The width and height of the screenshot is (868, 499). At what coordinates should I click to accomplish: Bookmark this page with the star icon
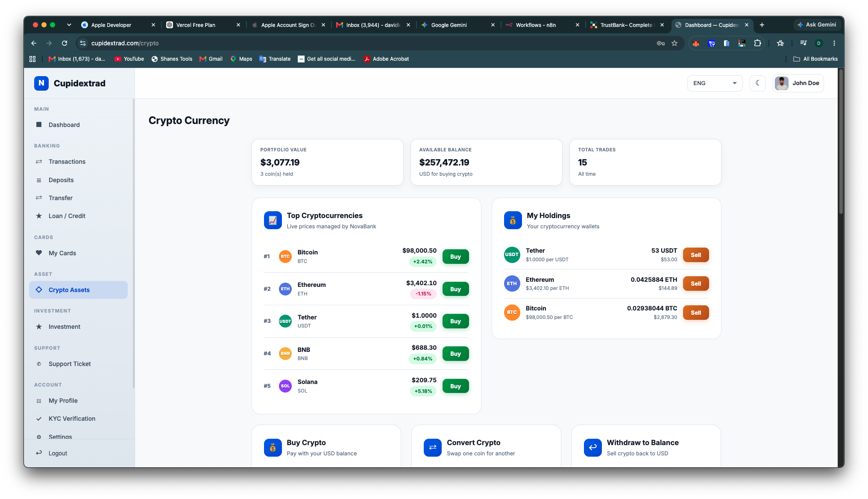[674, 43]
